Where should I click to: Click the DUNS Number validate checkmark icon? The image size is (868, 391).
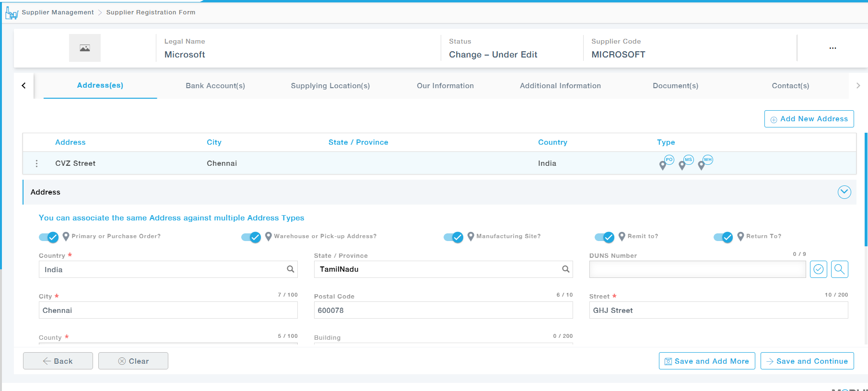(x=818, y=269)
